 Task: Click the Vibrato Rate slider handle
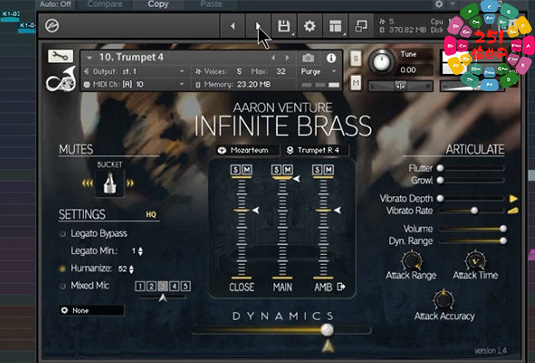point(474,210)
